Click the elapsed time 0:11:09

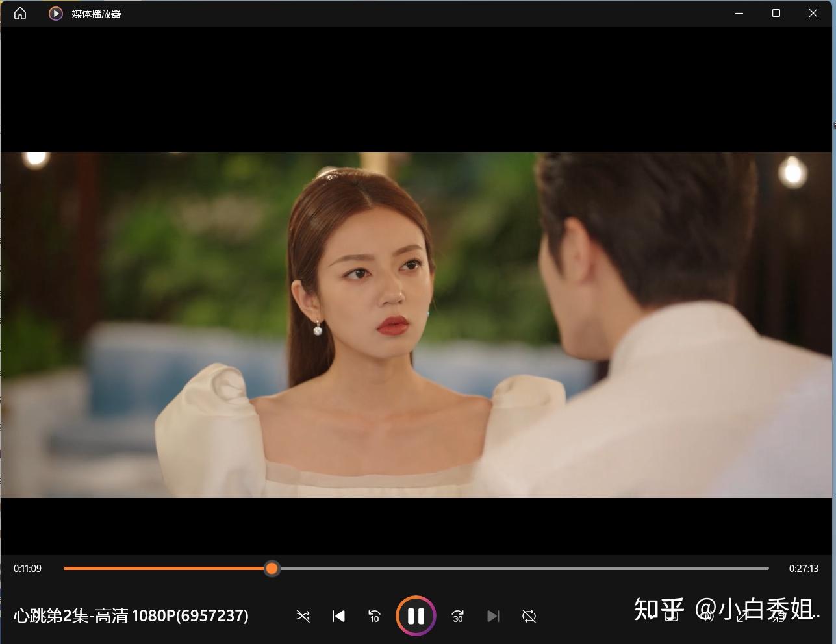coord(27,569)
